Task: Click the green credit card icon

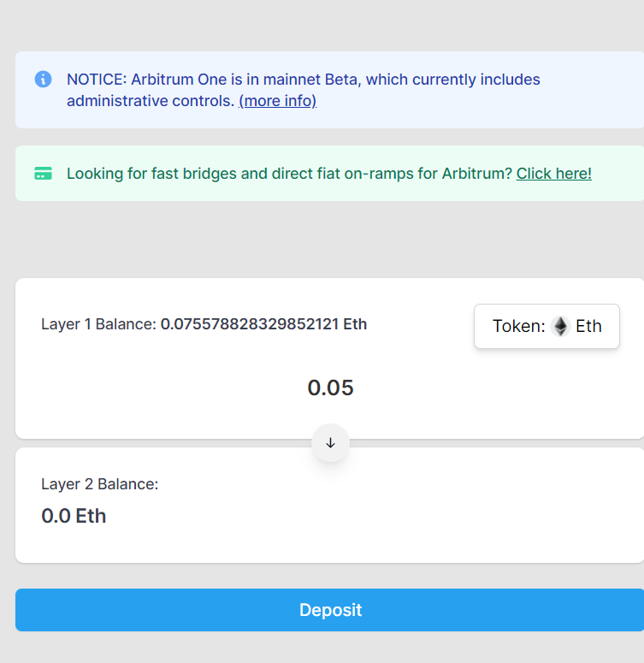Action: tap(43, 174)
